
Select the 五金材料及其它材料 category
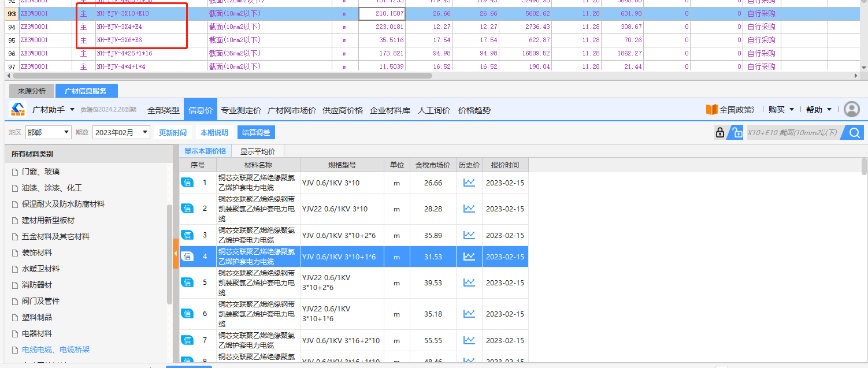pos(55,236)
